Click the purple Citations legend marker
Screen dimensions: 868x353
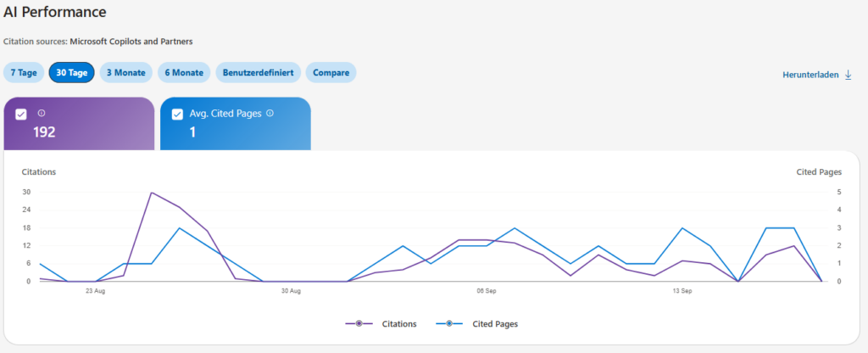click(359, 323)
